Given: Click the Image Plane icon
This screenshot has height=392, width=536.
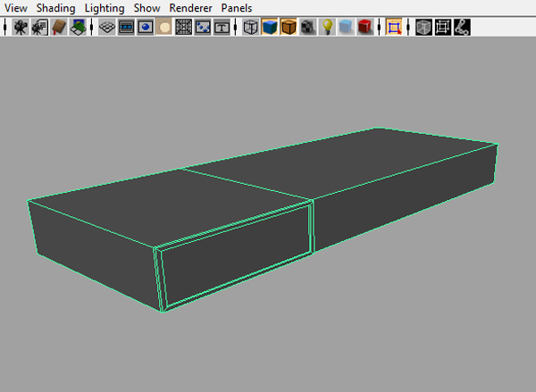Looking at the screenshot, I should pyautogui.click(x=78, y=27).
